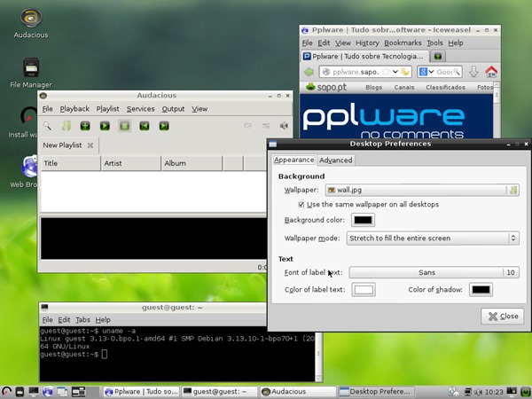Expand the Wallpaper mode dropdown
The image size is (532, 399).
tap(433, 239)
